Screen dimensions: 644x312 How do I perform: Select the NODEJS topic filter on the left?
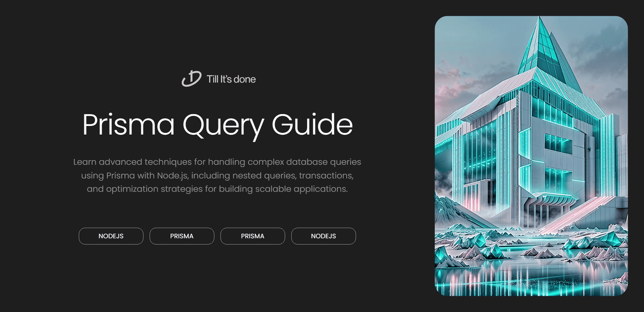pos(111,236)
